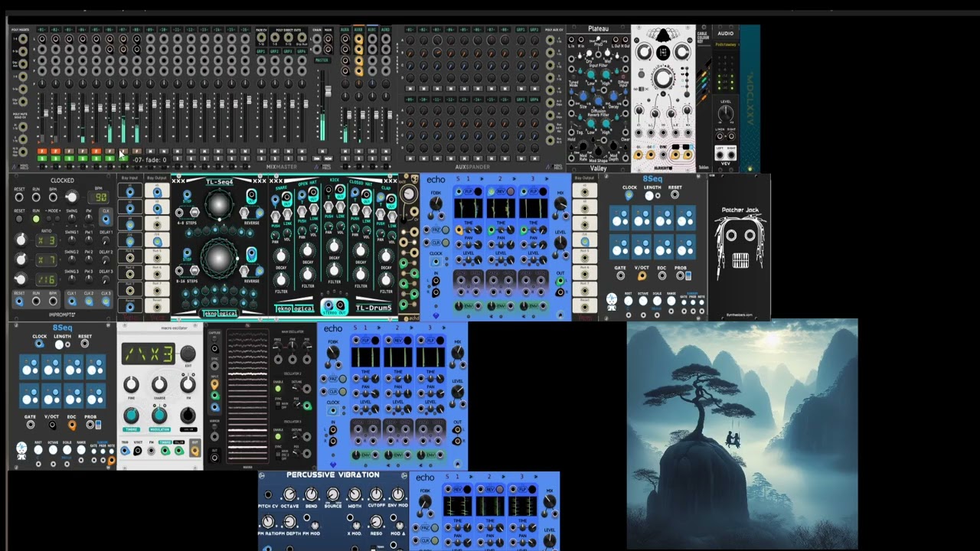Click the BPM display showing 90 on Clocked
Image resolution: width=980 pixels, height=551 pixels.
[100, 197]
